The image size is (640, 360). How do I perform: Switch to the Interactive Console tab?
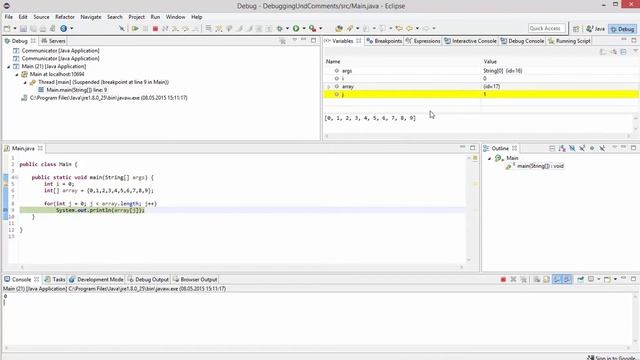470,41
